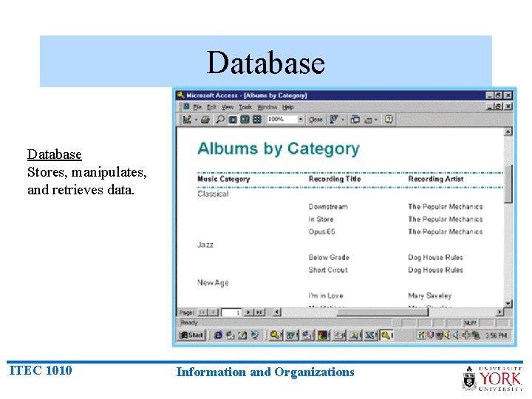
Task: Click the Word taskbar button
Action: pos(292,335)
